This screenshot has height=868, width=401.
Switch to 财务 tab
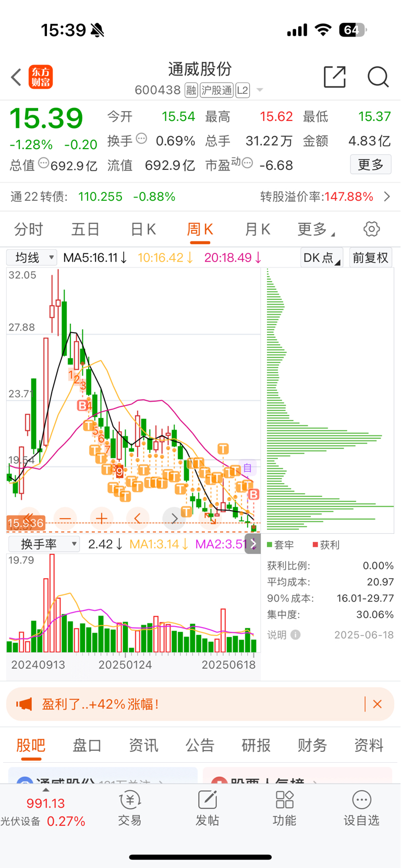[x=312, y=745]
